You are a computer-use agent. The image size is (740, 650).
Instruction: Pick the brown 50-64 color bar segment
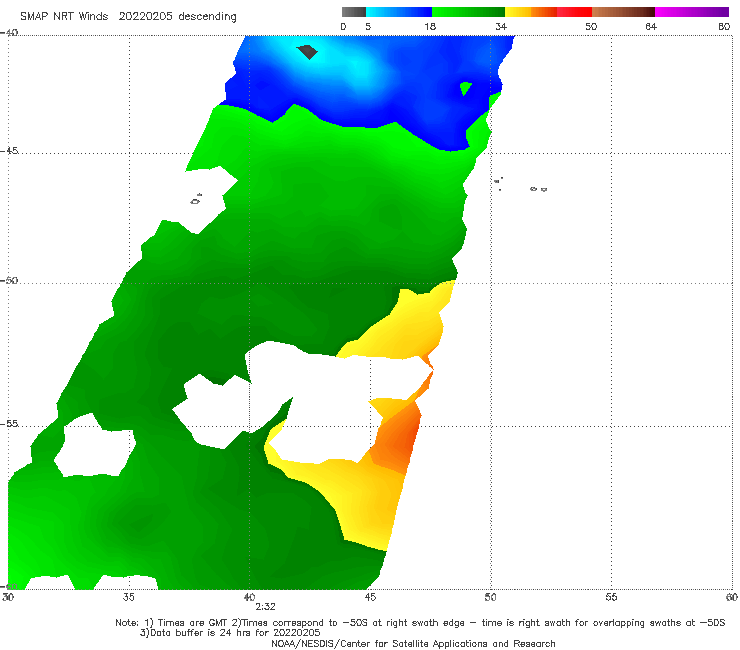point(623,12)
